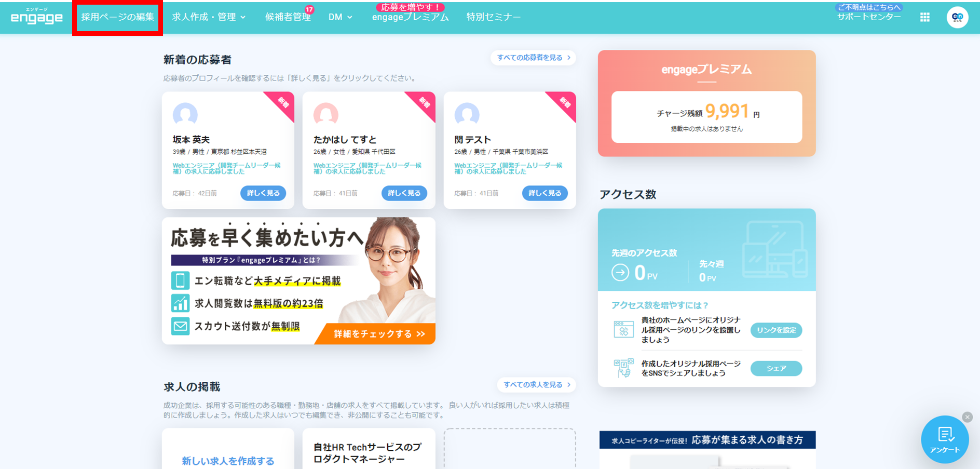Click 関 テスト's applied job link

(x=509, y=168)
